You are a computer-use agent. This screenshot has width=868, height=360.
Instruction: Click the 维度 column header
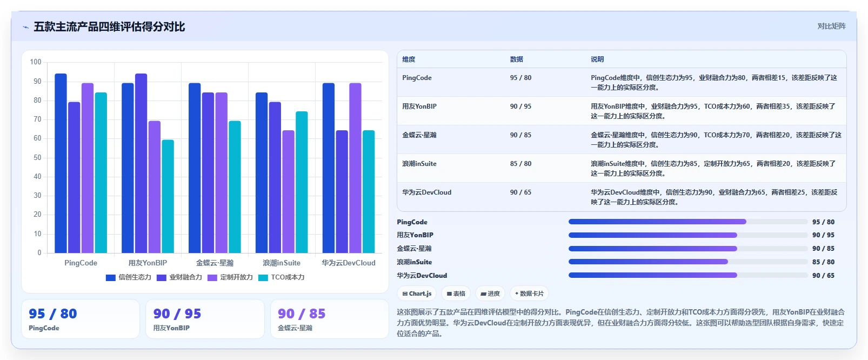(x=409, y=59)
